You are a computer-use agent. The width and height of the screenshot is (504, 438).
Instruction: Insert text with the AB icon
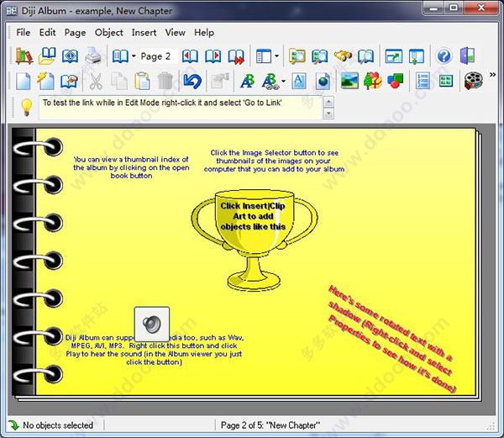247,81
